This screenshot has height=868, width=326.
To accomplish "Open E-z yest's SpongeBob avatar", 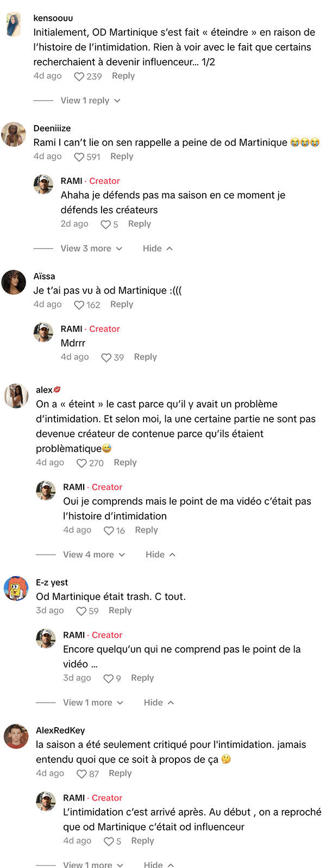I will [x=16, y=588].
